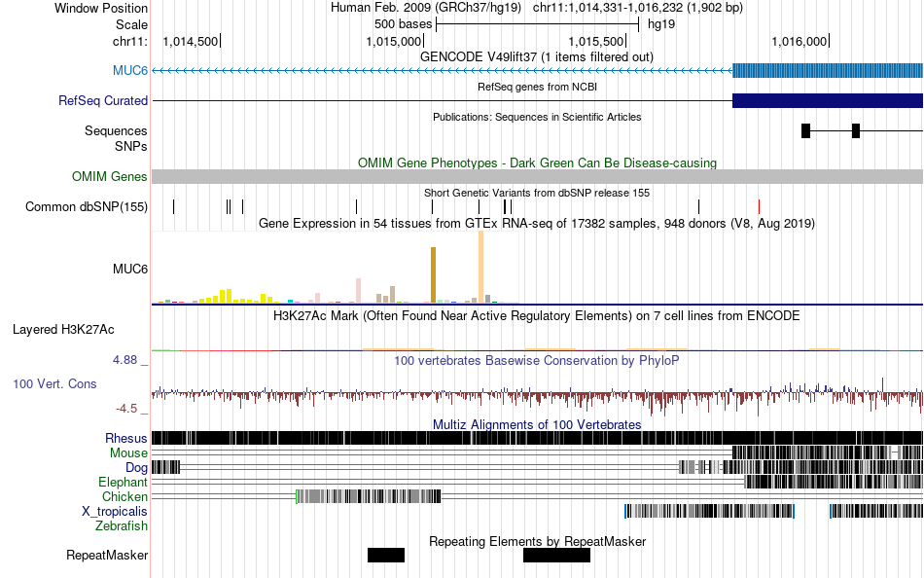Click the Dog alignment row label
This screenshot has height=578, width=924.
point(136,468)
